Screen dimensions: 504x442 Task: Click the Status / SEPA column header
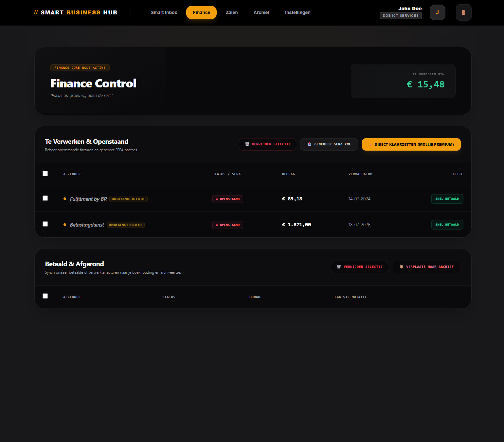point(226,174)
